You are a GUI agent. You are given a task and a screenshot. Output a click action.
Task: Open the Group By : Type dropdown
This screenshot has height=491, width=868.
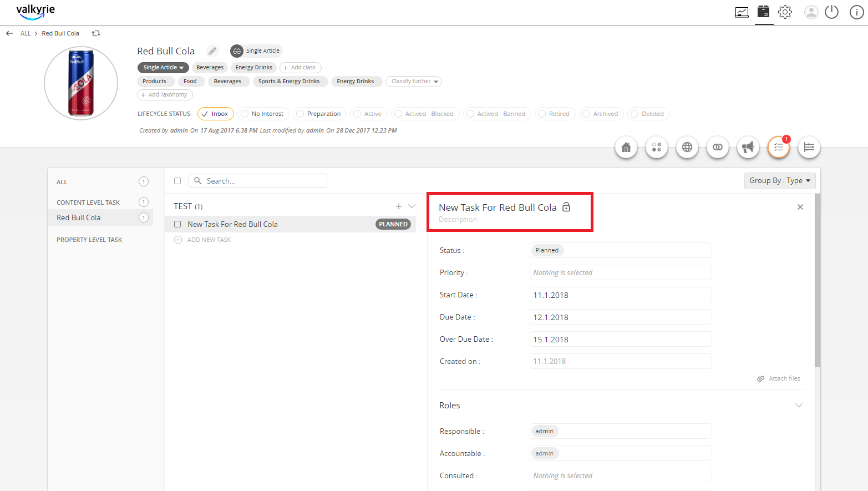[780, 181]
